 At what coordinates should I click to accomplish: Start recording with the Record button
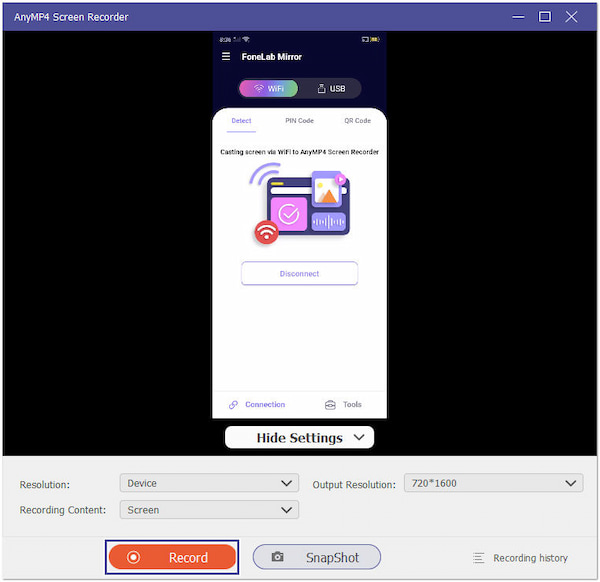[x=172, y=558]
